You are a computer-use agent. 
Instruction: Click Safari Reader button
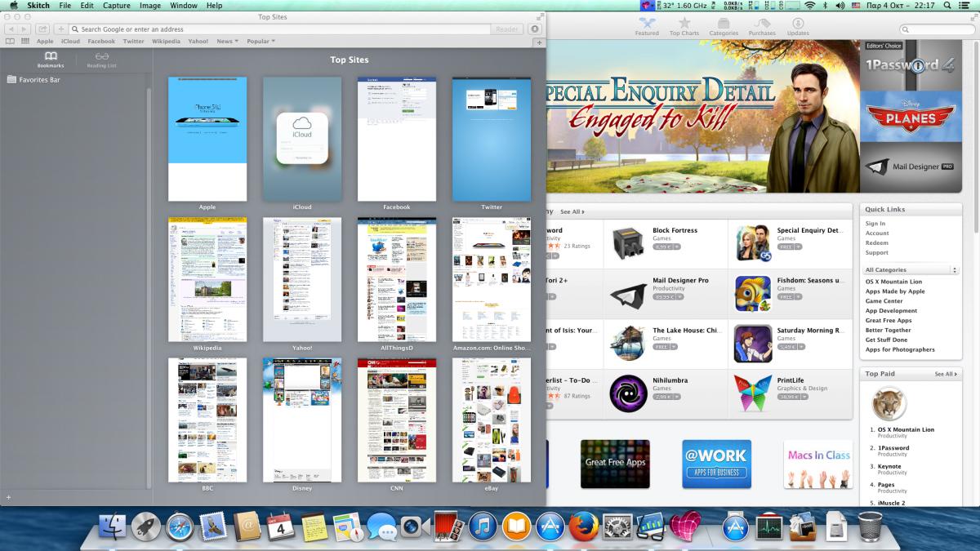tap(507, 29)
